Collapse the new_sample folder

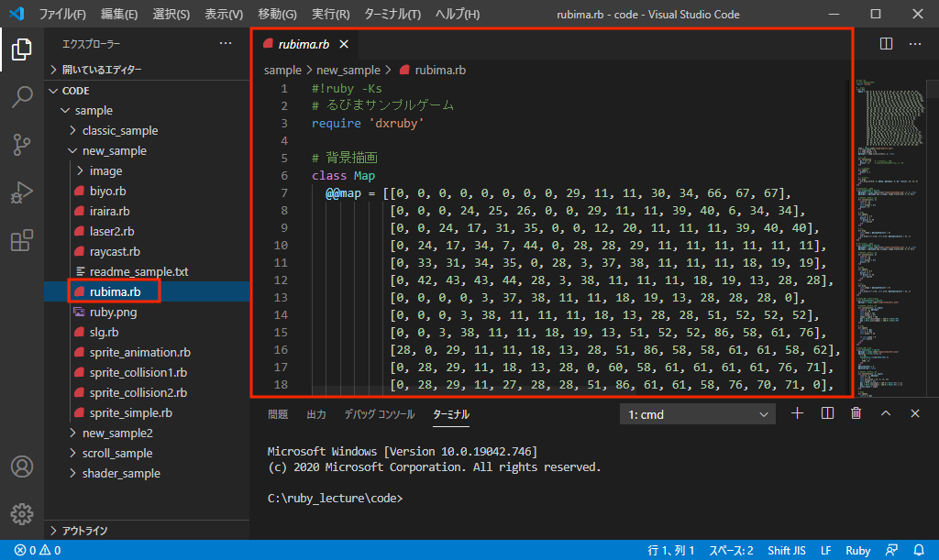click(147, 150)
